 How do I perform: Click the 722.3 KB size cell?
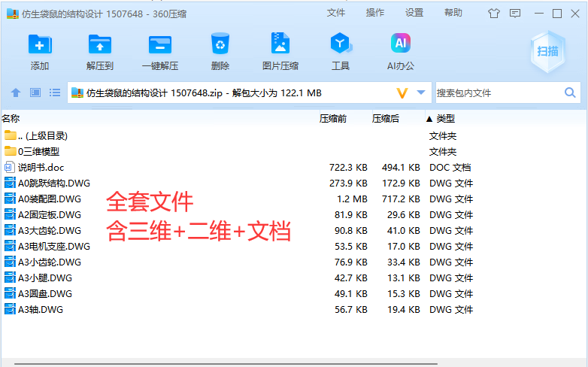tap(348, 168)
